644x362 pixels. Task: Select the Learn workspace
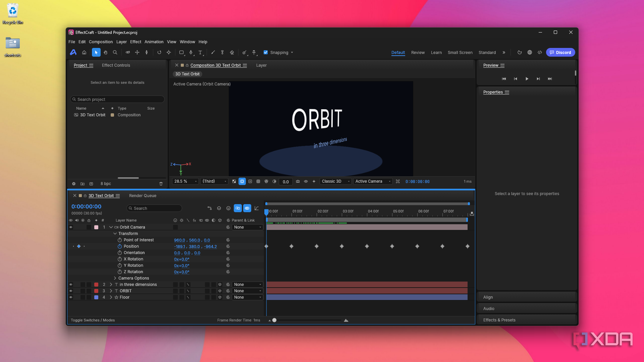[x=436, y=53]
